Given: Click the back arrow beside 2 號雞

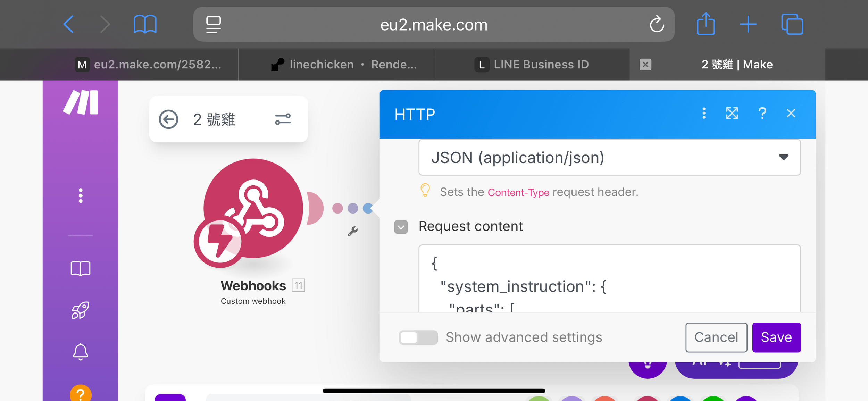Looking at the screenshot, I should point(169,119).
